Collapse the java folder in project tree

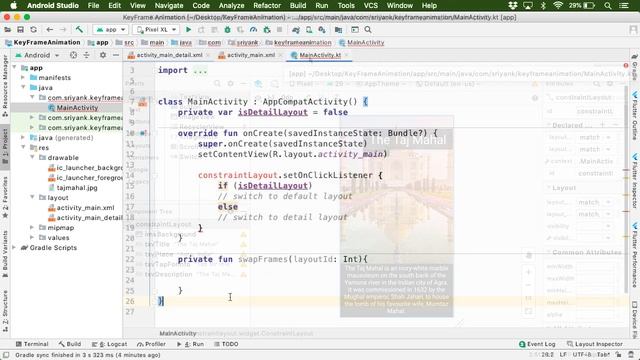24,87
